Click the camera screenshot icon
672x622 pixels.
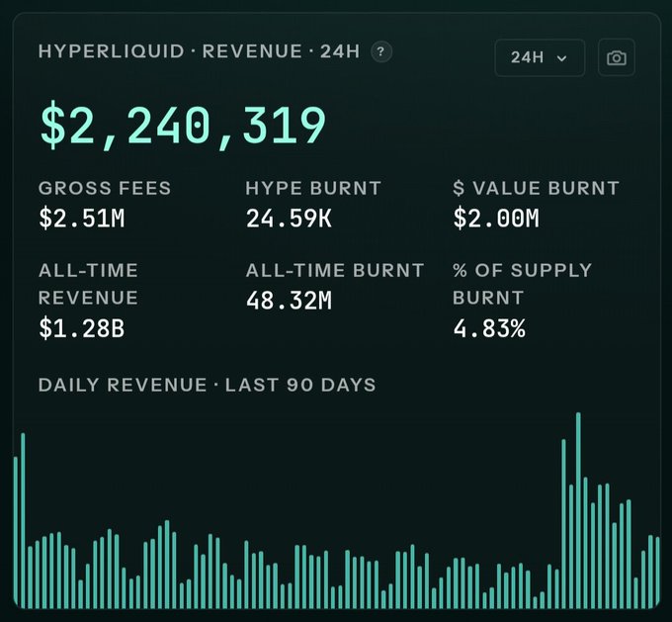(617, 58)
